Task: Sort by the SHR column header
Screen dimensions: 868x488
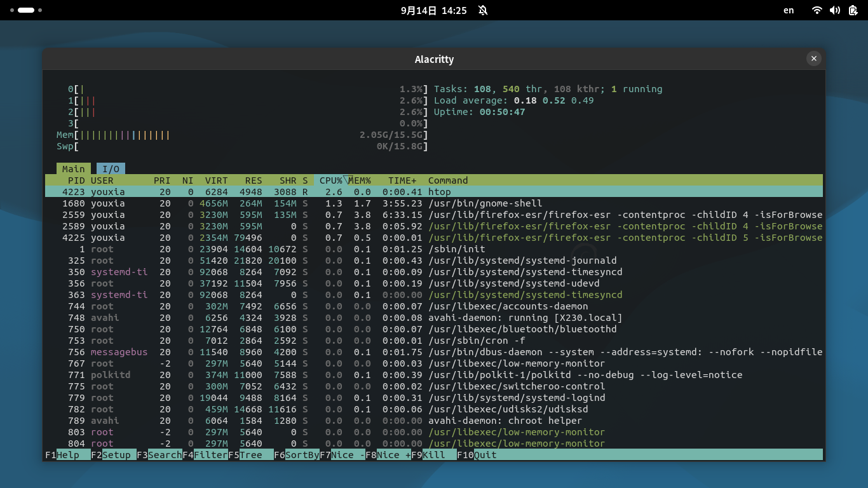Action: pyautogui.click(x=288, y=180)
